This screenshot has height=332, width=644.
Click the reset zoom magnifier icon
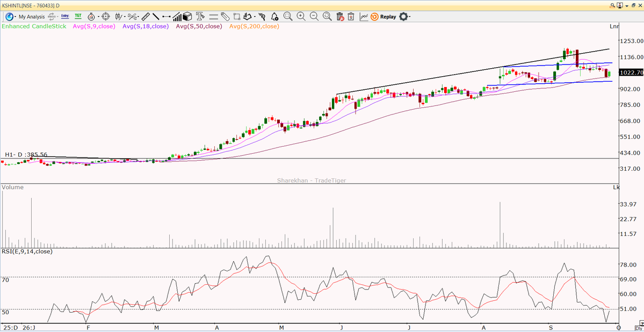(x=327, y=17)
